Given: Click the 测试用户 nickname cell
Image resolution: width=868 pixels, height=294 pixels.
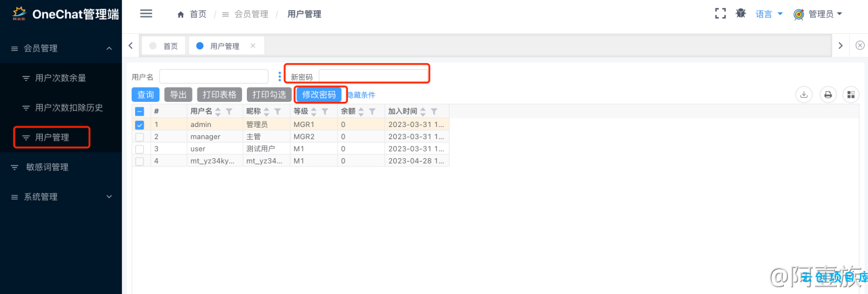Looking at the screenshot, I should 267,149.
